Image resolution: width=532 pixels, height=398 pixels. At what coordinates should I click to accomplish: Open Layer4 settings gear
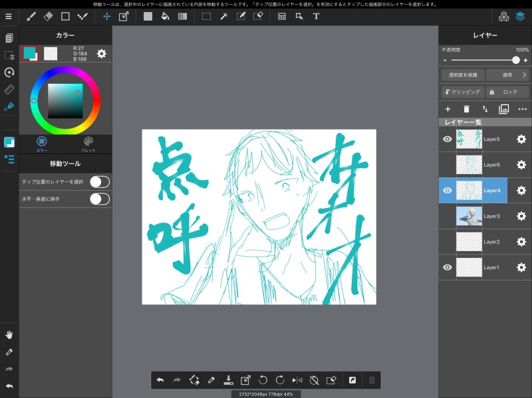[521, 191]
